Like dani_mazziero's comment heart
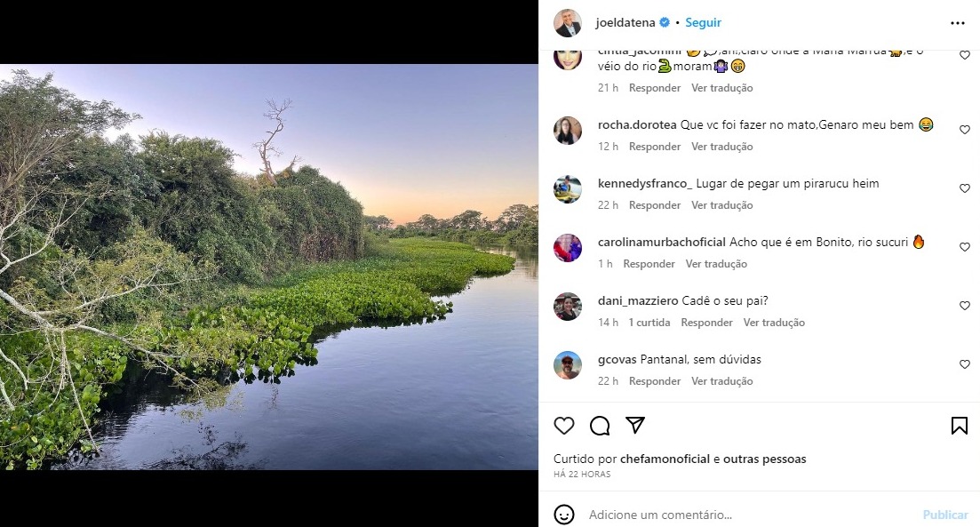980x527 pixels. point(965,306)
